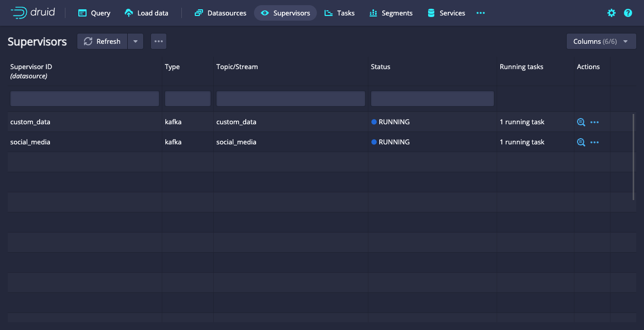The height and width of the screenshot is (330, 644).
Task: Open actions ellipsis for social_media row
Action: click(595, 142)
